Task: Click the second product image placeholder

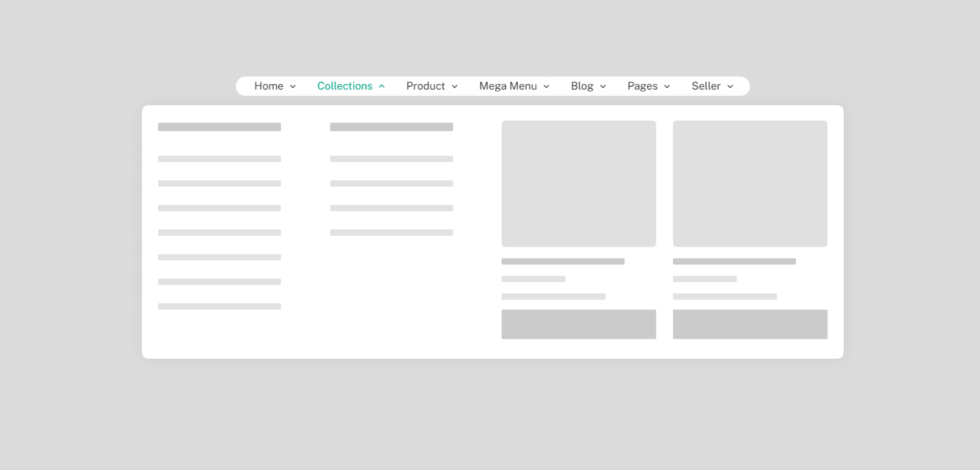Action: pyautogui.click(x=750, y=184)
